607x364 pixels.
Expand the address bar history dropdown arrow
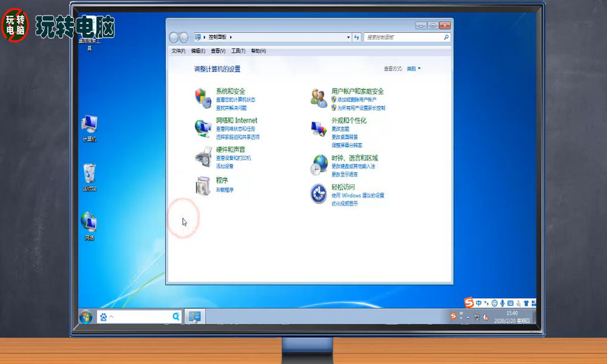point(348,37)
